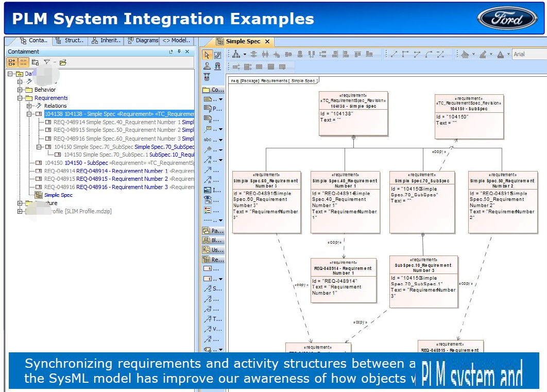Click the align bottom toolbar icon
The height and width of the screenshot is (392, 547).
pyautogui.click(x=369, y=54)
